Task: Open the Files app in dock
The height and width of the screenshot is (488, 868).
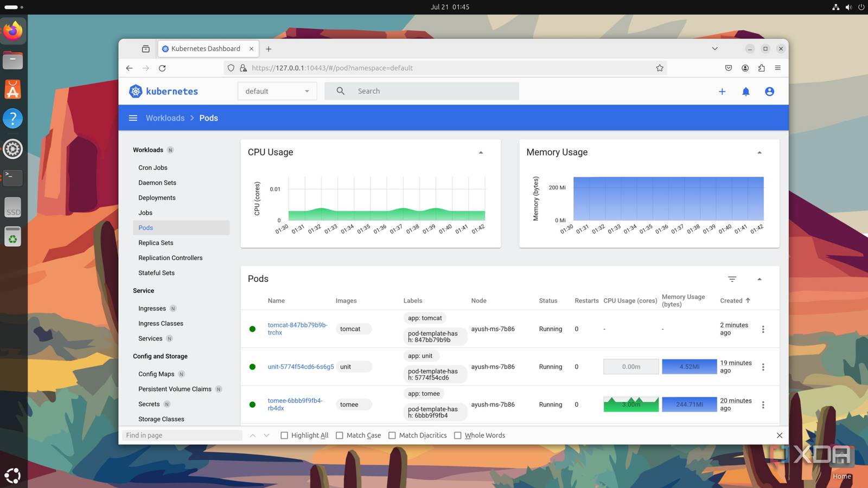Action: coord(13,60)
